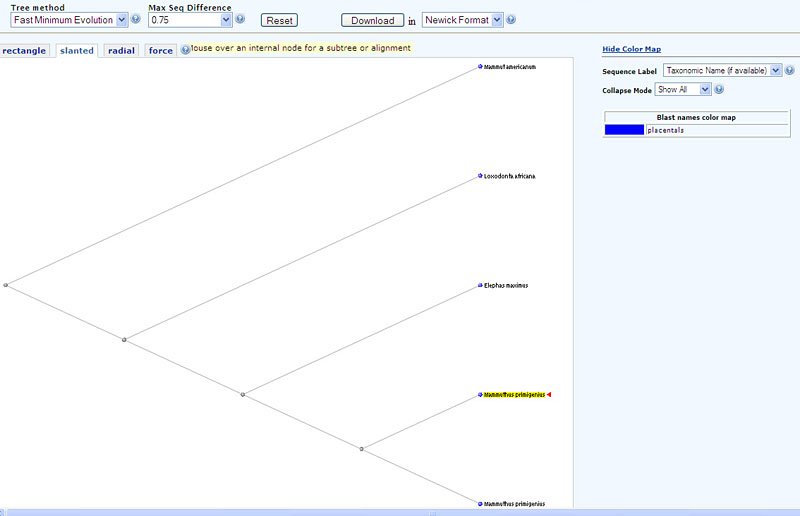The image size is (800, 516).
Task: Switch to the radial tree layout tab
Action: point(121,51)
